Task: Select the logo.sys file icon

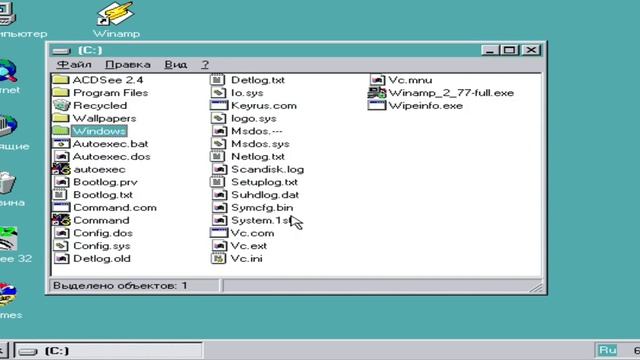Action: 218,118
